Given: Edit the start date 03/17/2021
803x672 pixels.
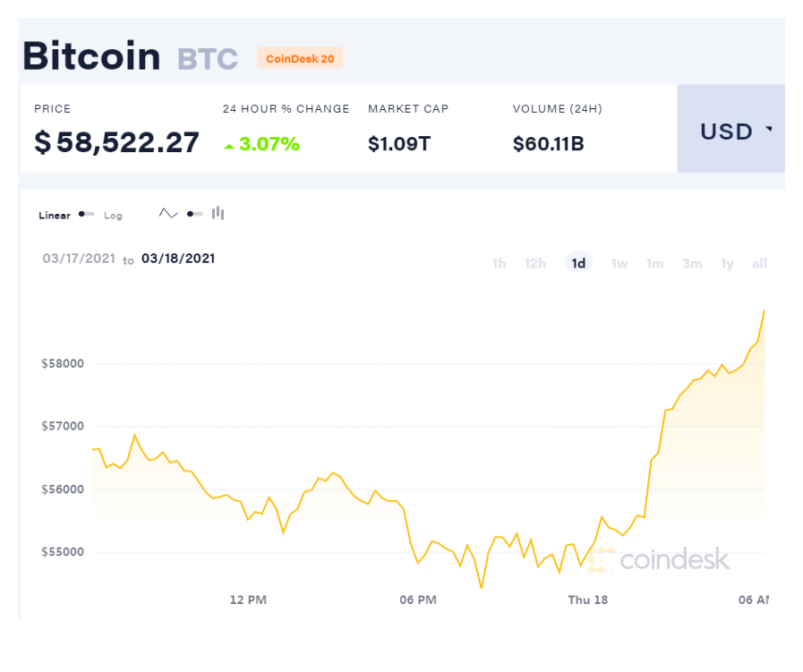Looking at the screenshot, I should point(79,259).
